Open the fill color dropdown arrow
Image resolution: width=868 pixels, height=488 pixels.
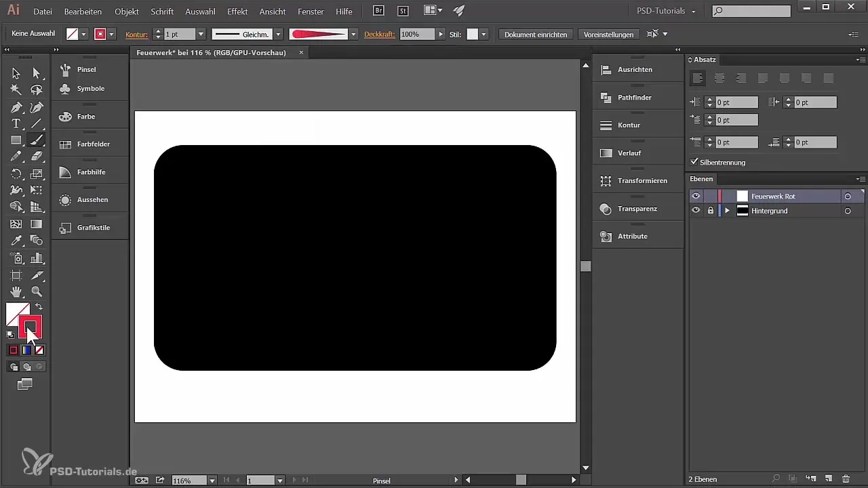tap(83, 34)
